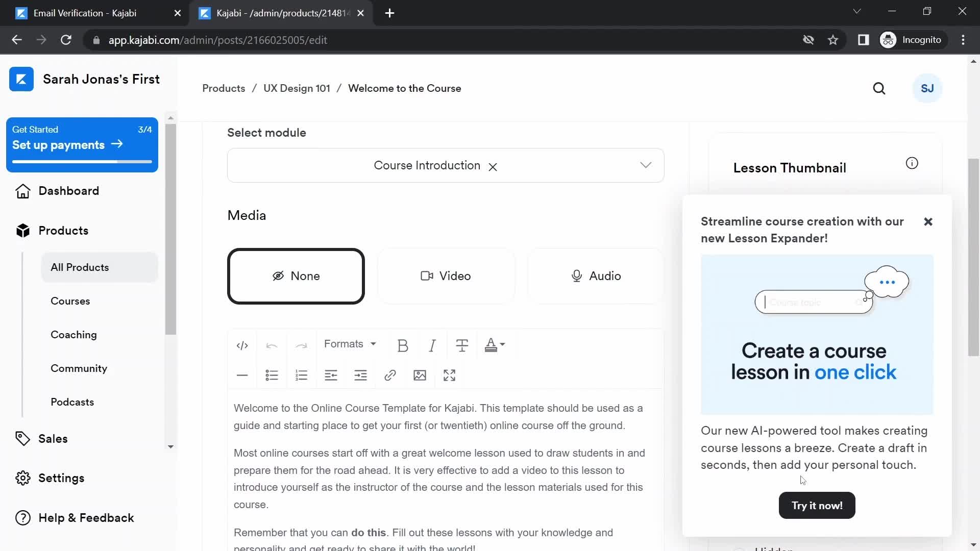Increase indent in editor

coord(360,375)
